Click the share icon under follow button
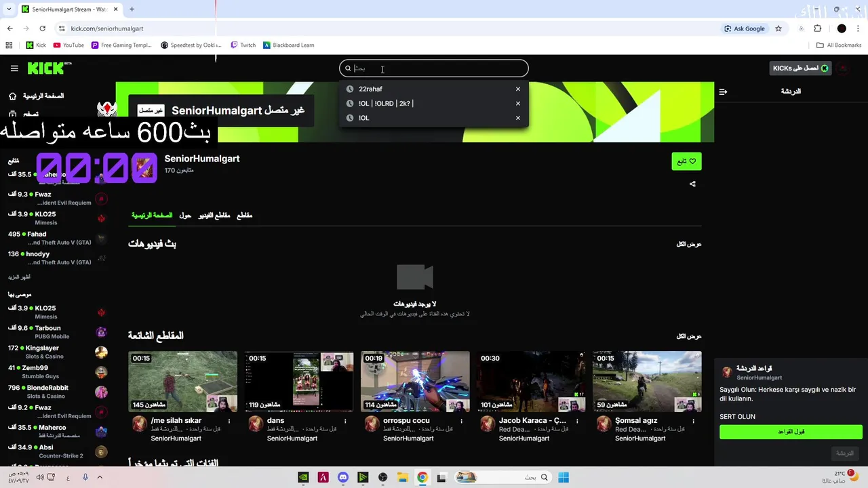The image size is (868, 488). pos(692,184)
